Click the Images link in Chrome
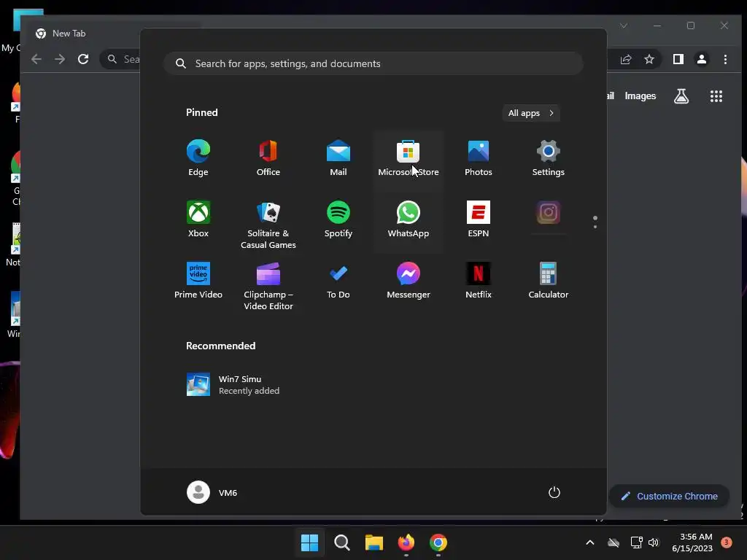The width and height of the screenshot is (747, 560). point(640,96)
